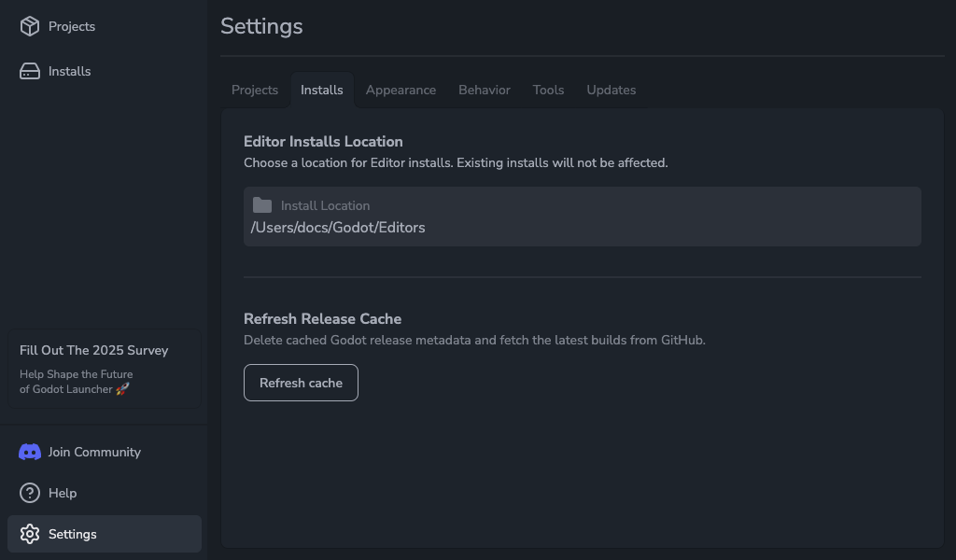Open Help via the question mark icon

tap(27, 493)
